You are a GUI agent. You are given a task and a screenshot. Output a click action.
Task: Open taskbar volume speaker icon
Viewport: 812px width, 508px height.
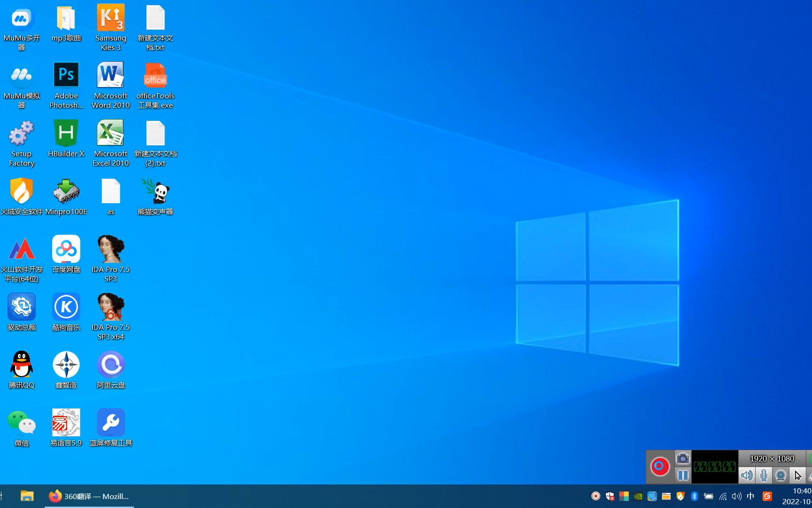pyautogui.click(x=736, y=496)
